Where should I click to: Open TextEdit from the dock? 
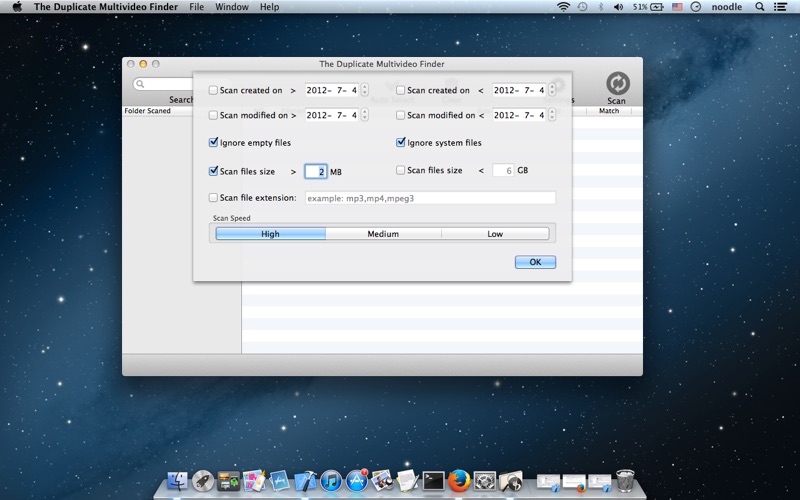pyautogui.click(x=408, y=481)
